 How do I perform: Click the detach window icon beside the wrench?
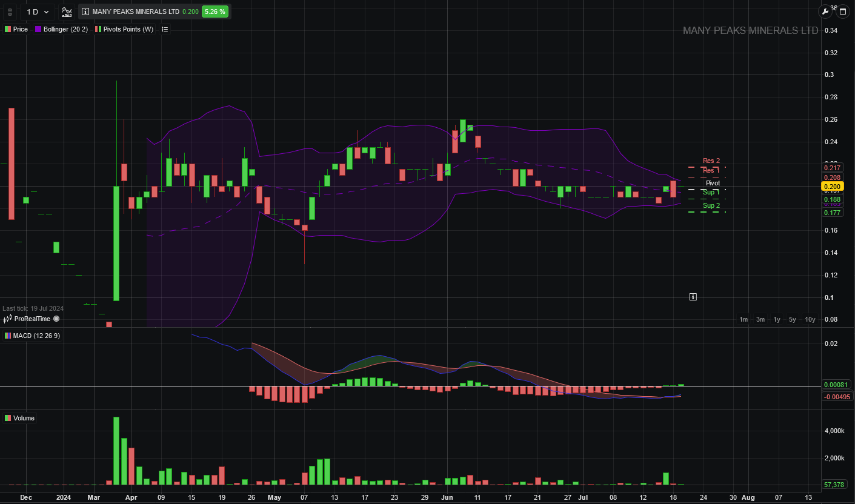tap(842, 12)
